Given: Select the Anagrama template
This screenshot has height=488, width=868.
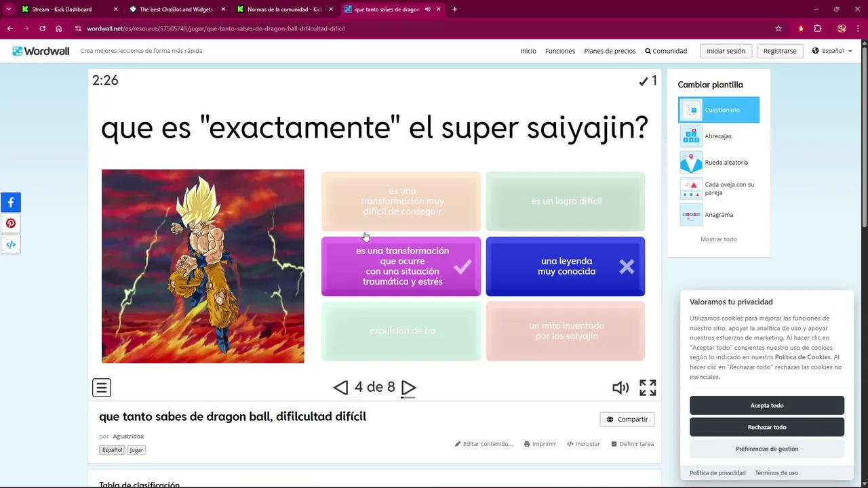Looking at the screenshot, I should click(719, 215).
